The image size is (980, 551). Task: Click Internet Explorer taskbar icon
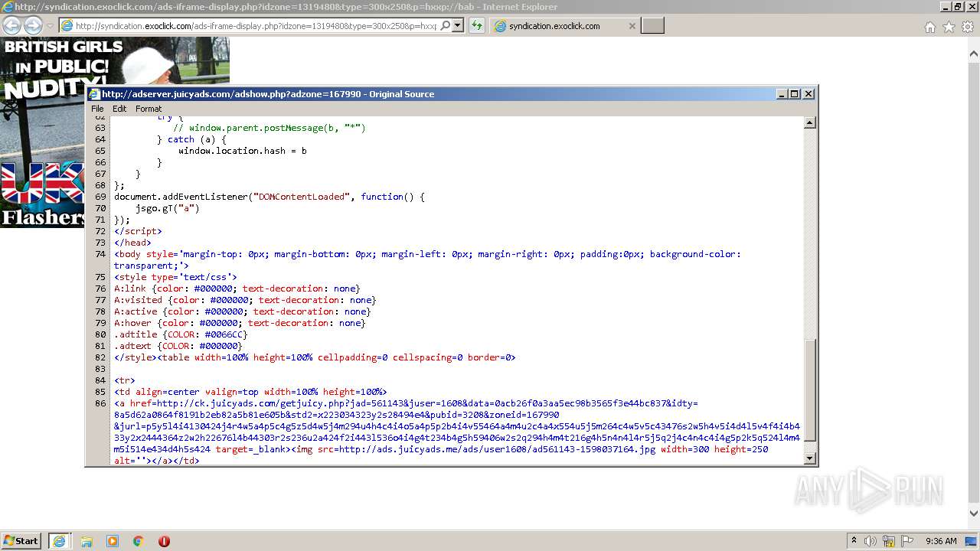pos(59,541)
